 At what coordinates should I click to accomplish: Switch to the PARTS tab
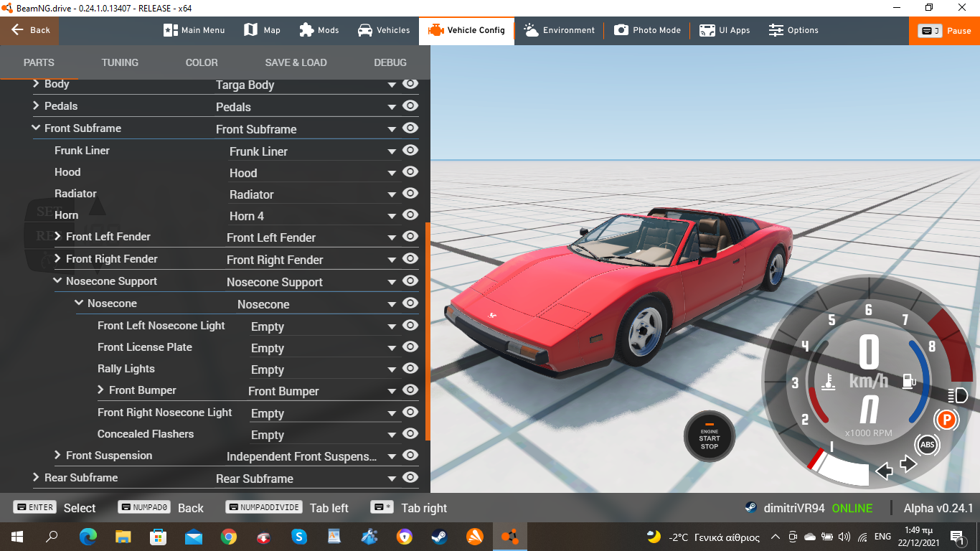point(39,62)
